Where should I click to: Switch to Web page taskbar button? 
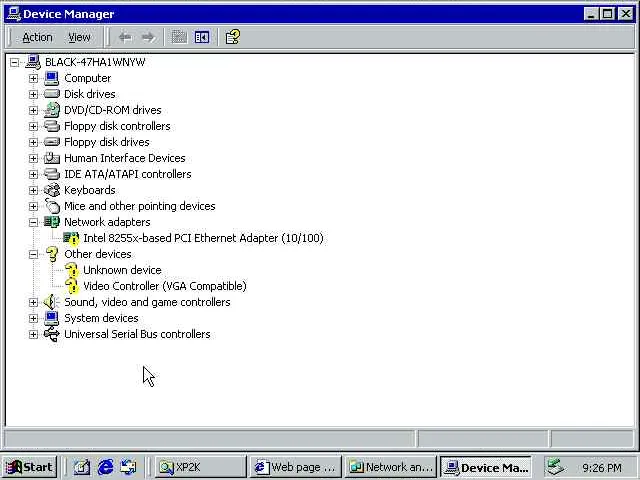pyautogui.click(x=295, y=467)
